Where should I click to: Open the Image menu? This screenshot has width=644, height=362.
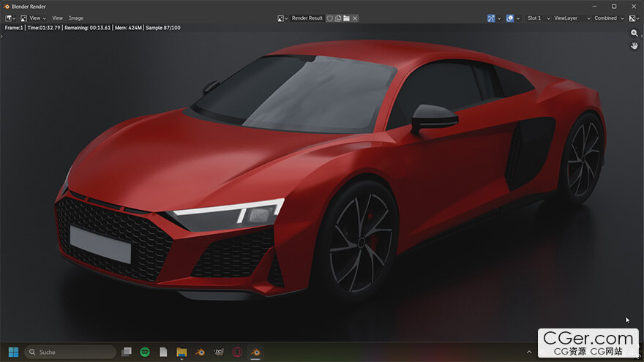(x=76, y=18)
